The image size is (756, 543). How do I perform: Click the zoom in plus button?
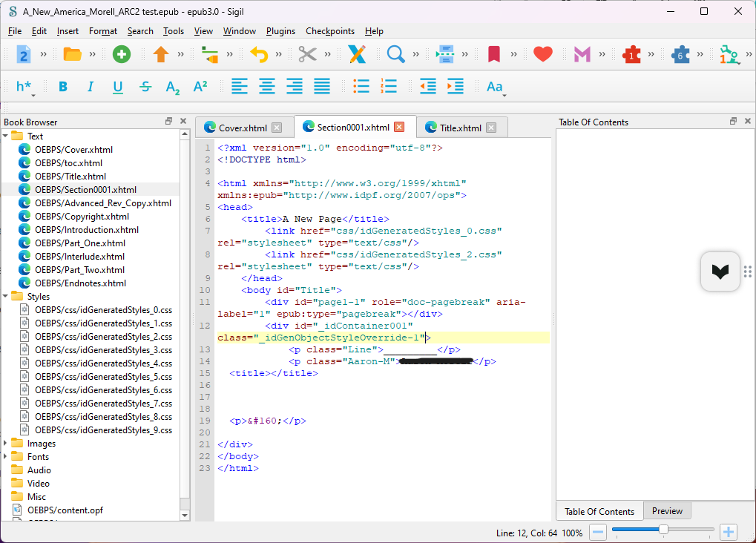pos(729,532)
